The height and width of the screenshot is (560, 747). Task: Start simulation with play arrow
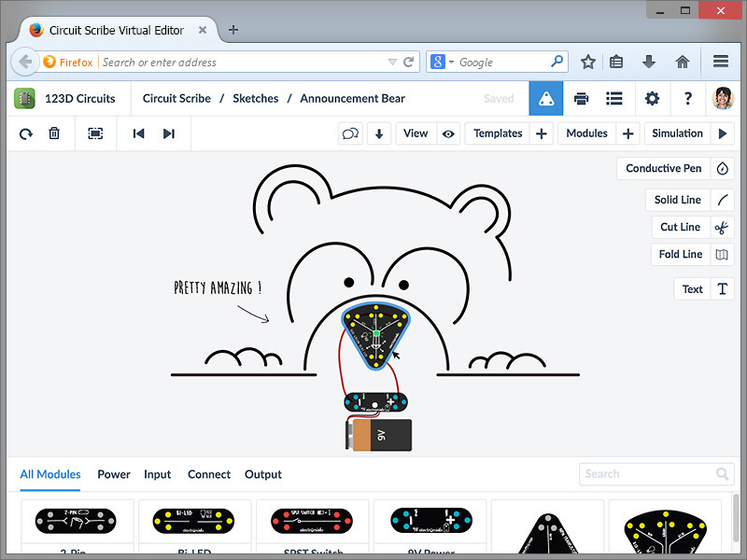click(x=722, y=133)
